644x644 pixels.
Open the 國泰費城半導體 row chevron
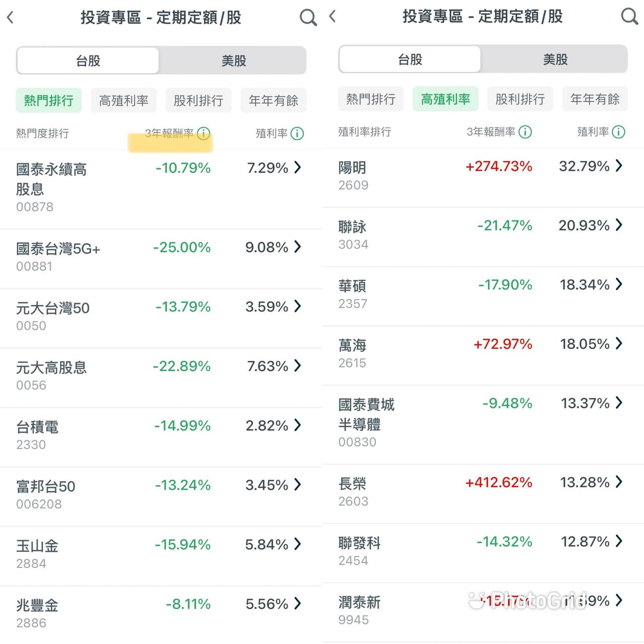pos(619,403)
